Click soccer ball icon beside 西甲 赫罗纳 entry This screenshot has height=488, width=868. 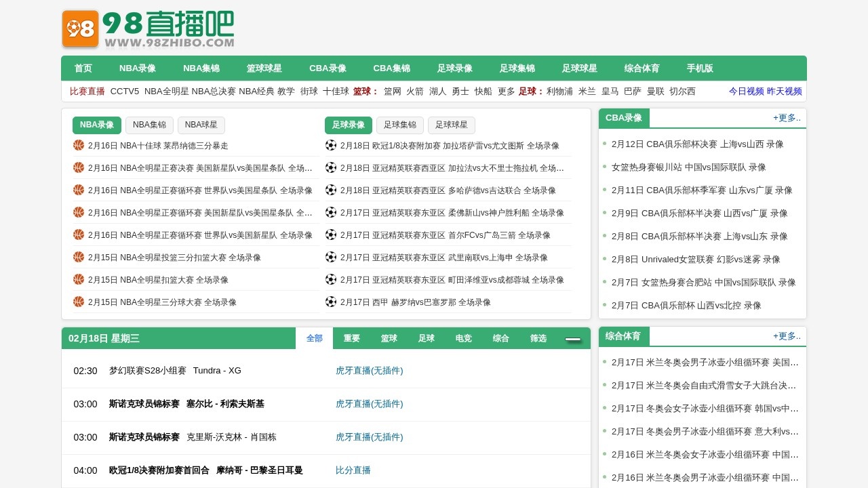pos(331,302)
